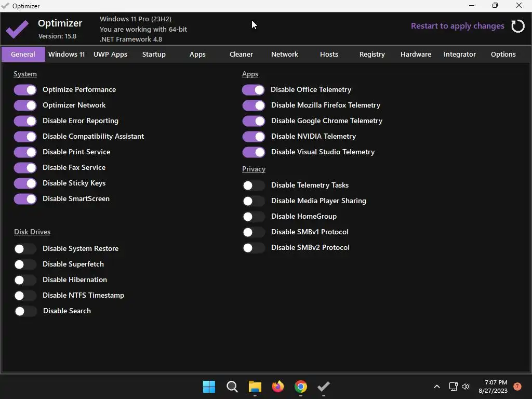The height and width of the screenshot is (399, 532).
Task: Enable Disable Hibernation switch
Action: (25, 280)
